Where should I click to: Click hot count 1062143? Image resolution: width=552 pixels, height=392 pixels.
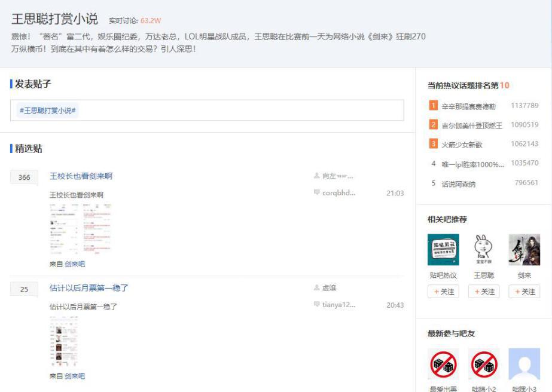[524, 143]
